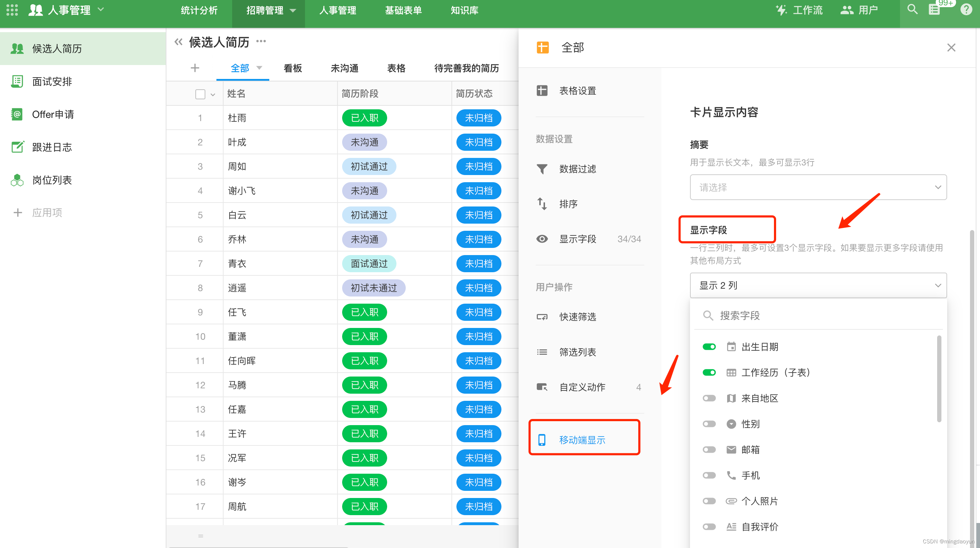The image size is (980, 548).
Task: Select Offer申请 in the sidebar
Action: [x=53, y=114]
